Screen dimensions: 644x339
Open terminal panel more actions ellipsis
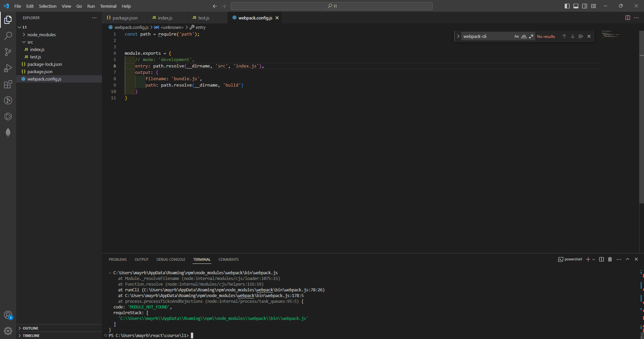[619, 259]
